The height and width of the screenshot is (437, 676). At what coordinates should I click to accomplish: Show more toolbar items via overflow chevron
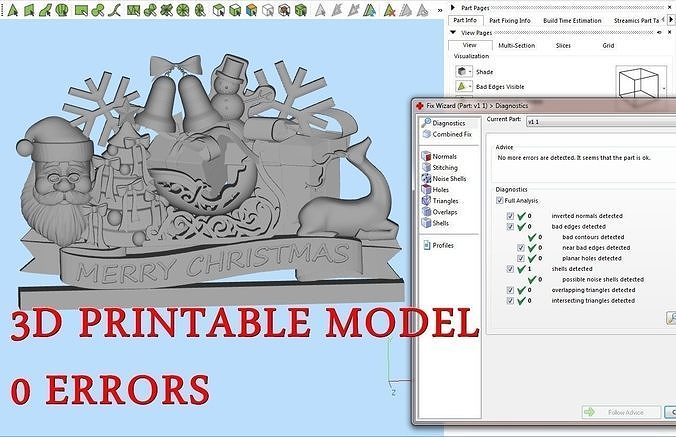pos(440,10)
